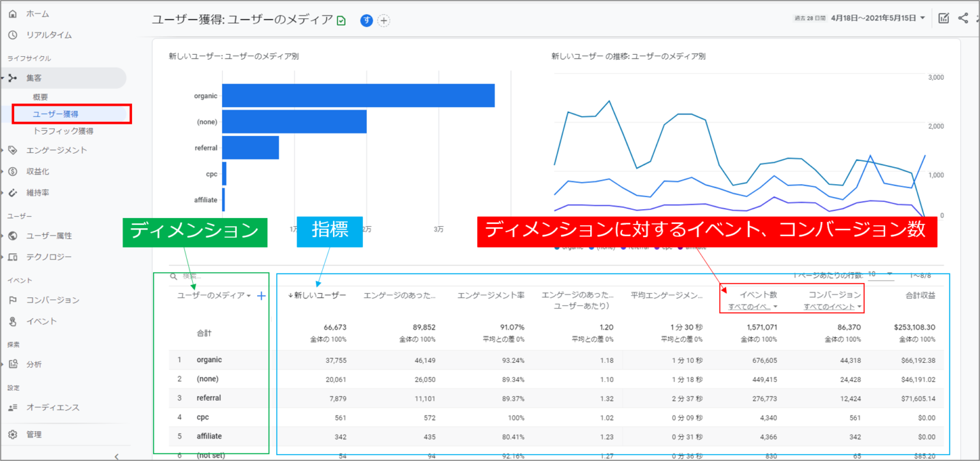Click the (none) bar in the bar chart
The width and height of the screenshot is (980, 461).
[x=294, y=122]
